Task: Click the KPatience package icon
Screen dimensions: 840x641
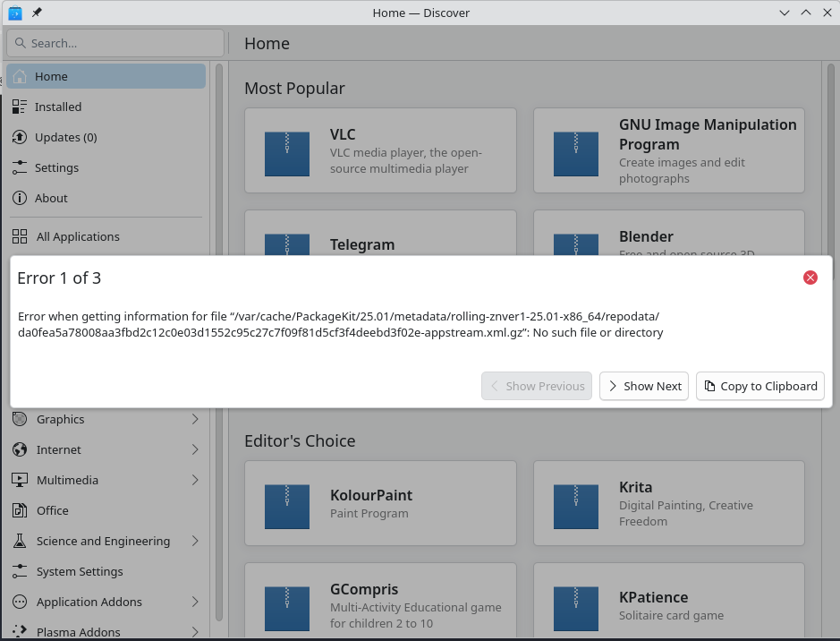Action: [576, 608]
